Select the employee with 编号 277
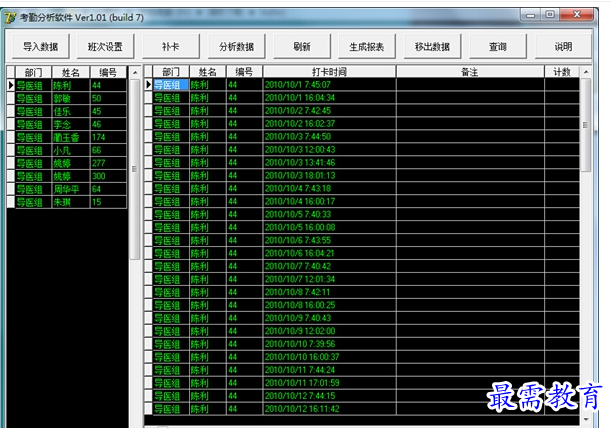The height and width of the screenshot is (428, 611). pyautogui.click(x=71, y=163)
